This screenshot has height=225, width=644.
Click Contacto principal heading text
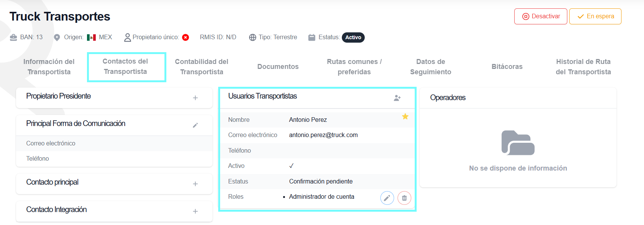pos(52,182)
